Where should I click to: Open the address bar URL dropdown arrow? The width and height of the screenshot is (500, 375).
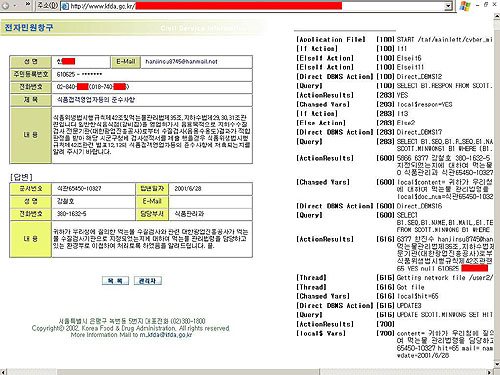tap(448, 6)
